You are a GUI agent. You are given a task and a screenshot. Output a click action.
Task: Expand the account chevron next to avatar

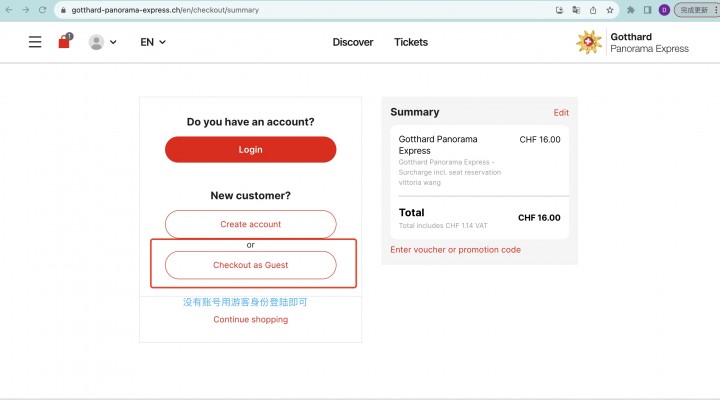[x=113, y=42]
